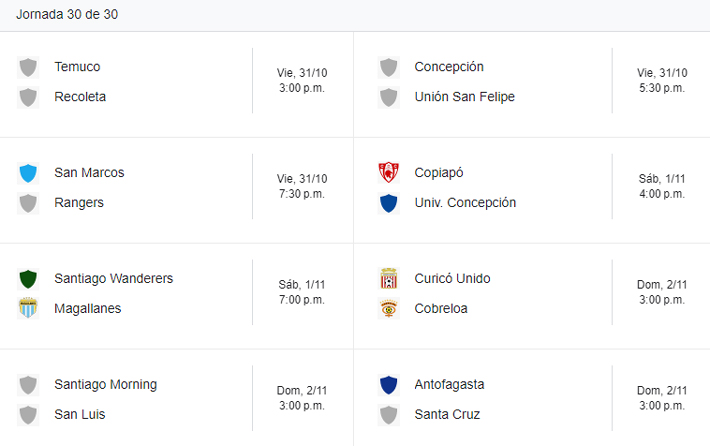Image resolution: width=710 pixels, height=446 pixels.
Task: Click the Univ. Concepción blue shield
Action: tap(388, 203)
